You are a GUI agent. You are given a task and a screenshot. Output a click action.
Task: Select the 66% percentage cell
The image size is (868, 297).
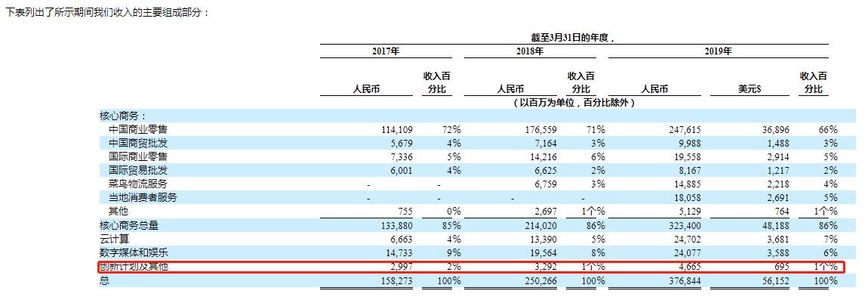tap(827, 130)
